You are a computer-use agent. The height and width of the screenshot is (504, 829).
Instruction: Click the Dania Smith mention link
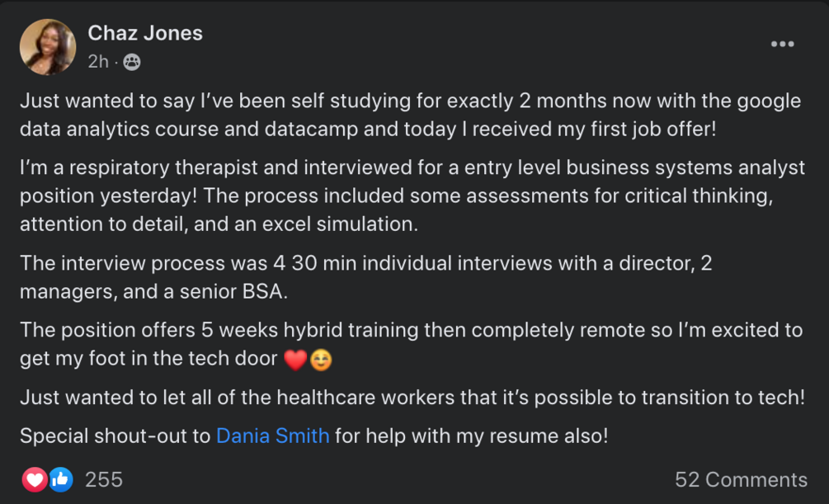pyautogui.click(x=272, y=436)
